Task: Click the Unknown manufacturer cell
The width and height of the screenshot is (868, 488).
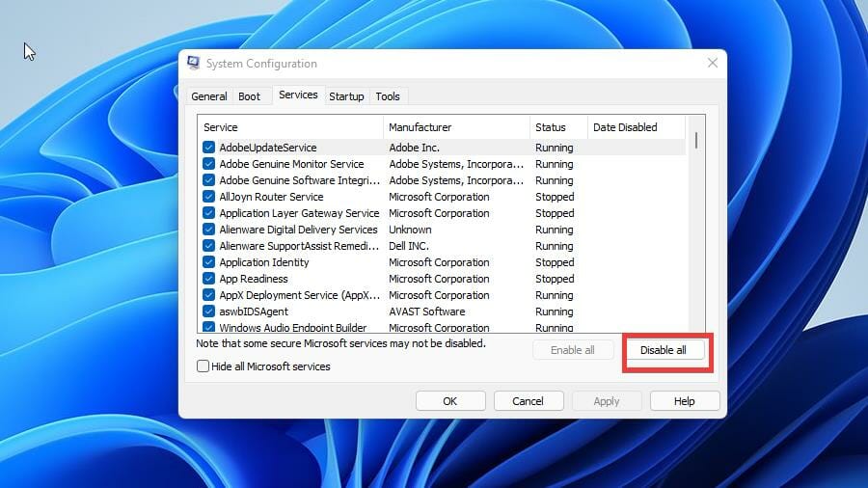Action: click(410, 230)
